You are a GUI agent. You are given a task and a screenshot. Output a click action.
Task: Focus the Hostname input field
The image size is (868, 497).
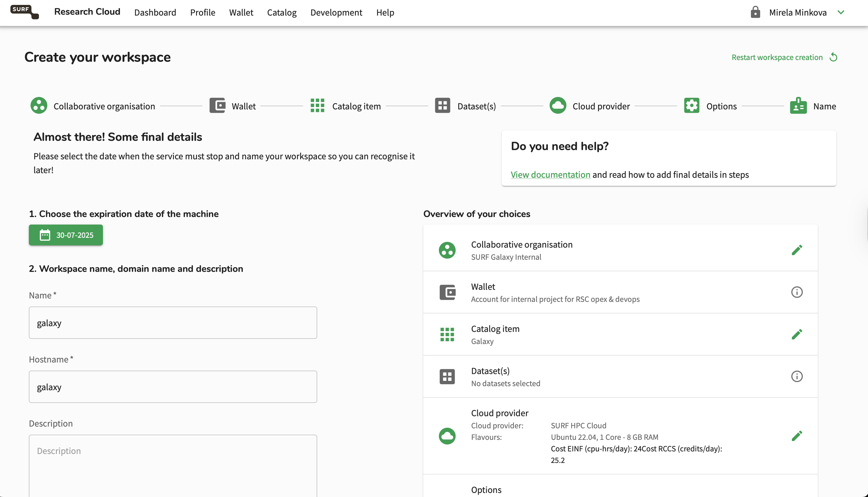click(173, 387)
